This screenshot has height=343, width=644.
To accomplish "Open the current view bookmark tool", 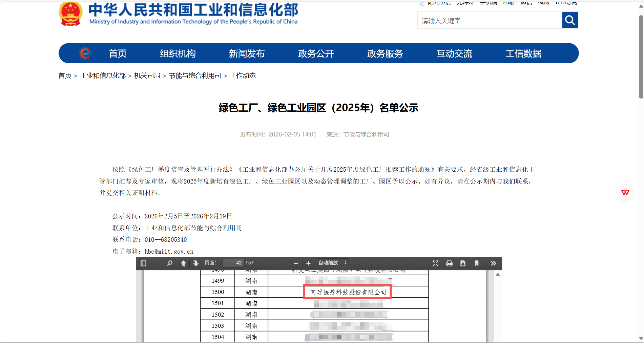I will coord(477,263).
